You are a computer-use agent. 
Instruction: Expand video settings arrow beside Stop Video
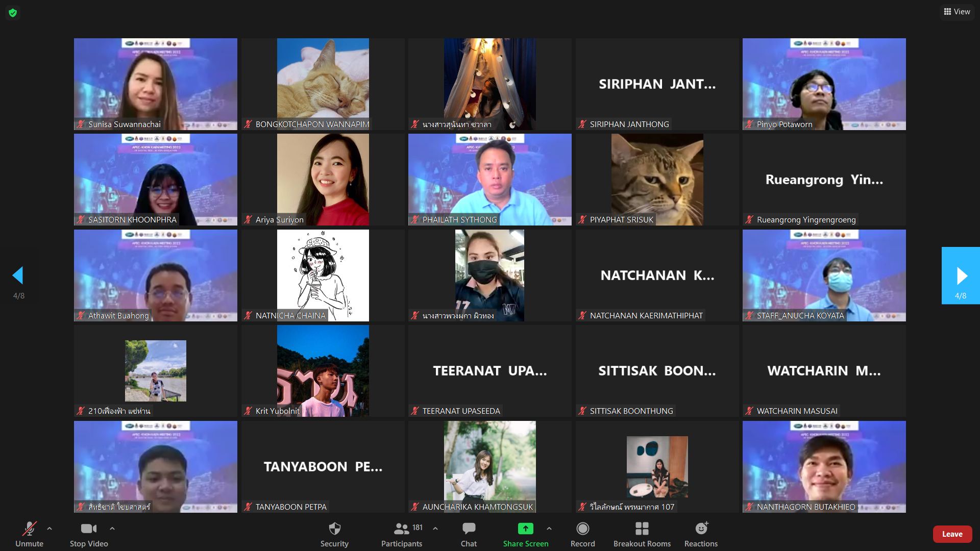coord(112,529)
